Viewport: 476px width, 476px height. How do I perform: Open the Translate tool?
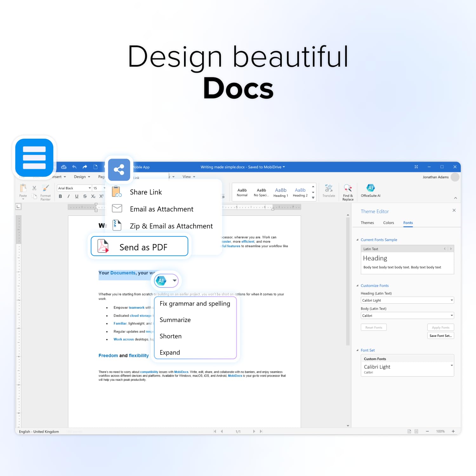point(329,191)
